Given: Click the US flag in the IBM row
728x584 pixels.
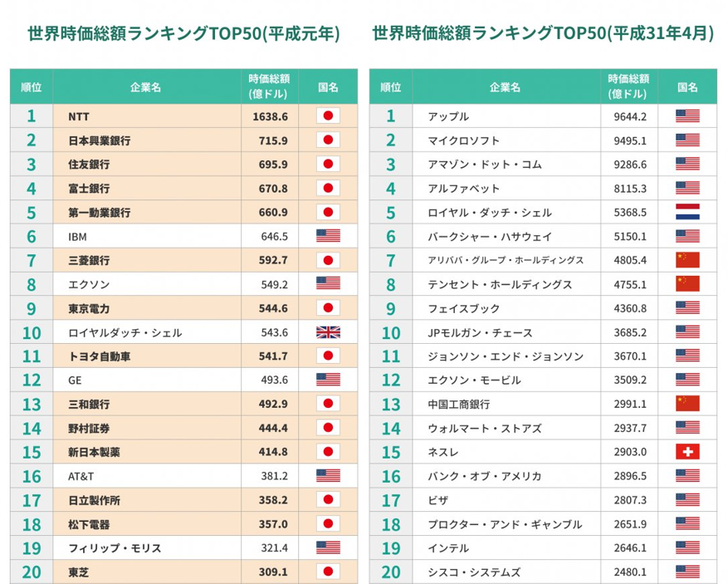Looking at the screenshot, I should (x=328, y=236).
